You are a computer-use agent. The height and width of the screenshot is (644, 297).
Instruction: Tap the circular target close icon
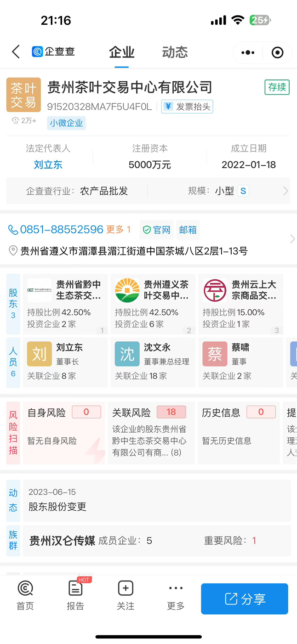click(277, 52)
